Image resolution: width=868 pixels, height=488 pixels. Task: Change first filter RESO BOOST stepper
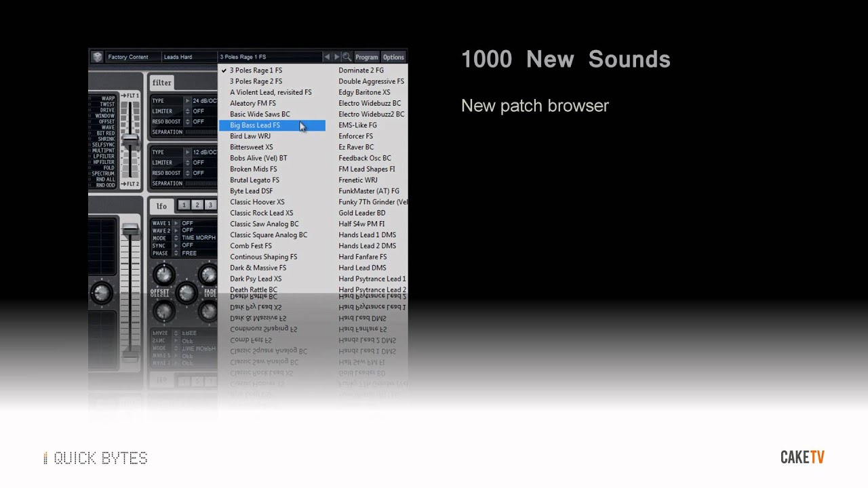point(188,121)
